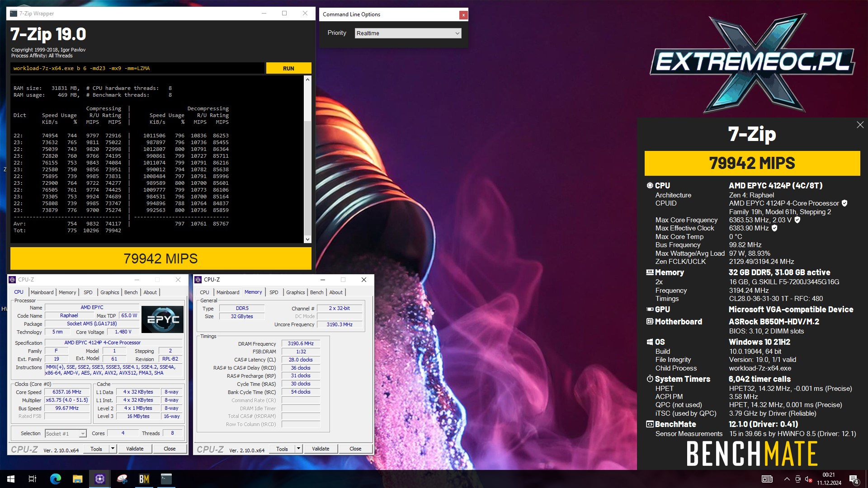
Task: Click the Core Speed value 6357.16 MHz
Action: point(67,392)
